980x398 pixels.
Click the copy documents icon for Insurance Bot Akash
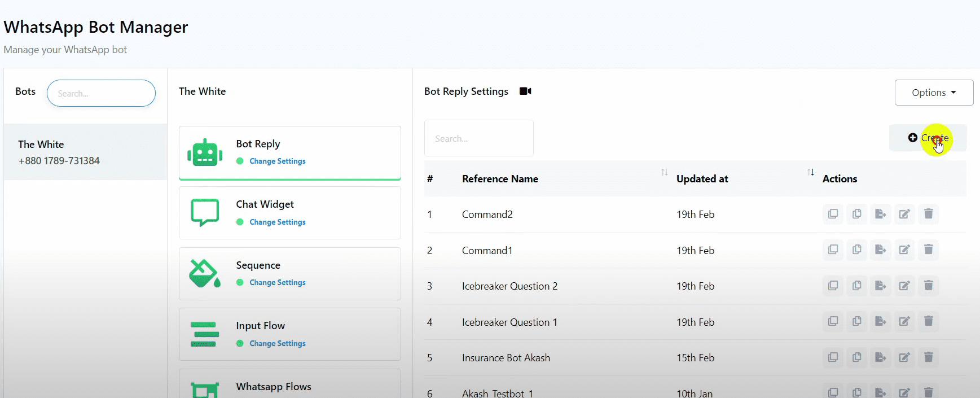pos(856,357)
